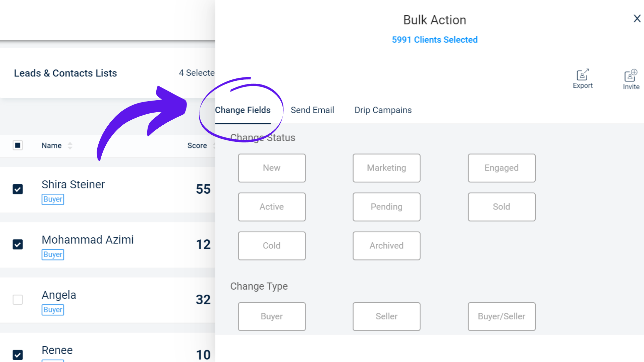Click the Invite icon
Viewport: 644px width, 362px height.
tap(631, 75)
